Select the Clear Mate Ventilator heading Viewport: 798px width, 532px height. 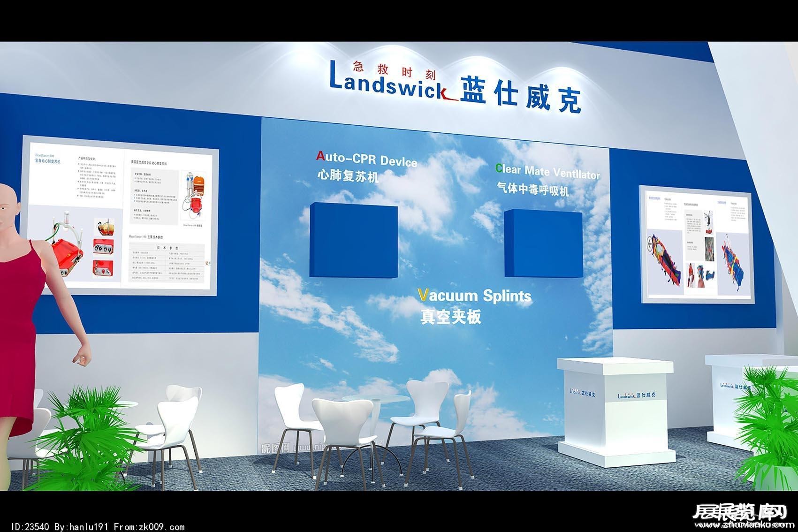[547, 171]
